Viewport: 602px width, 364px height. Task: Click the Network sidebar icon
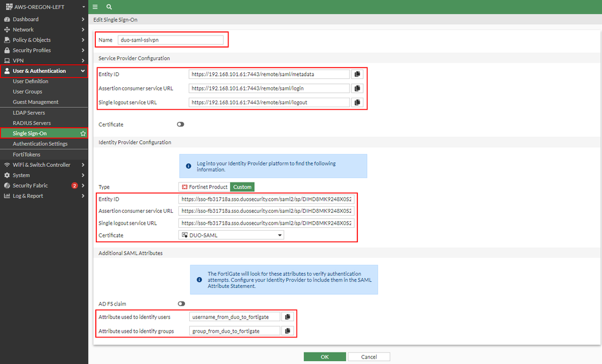tap(7, 30)
